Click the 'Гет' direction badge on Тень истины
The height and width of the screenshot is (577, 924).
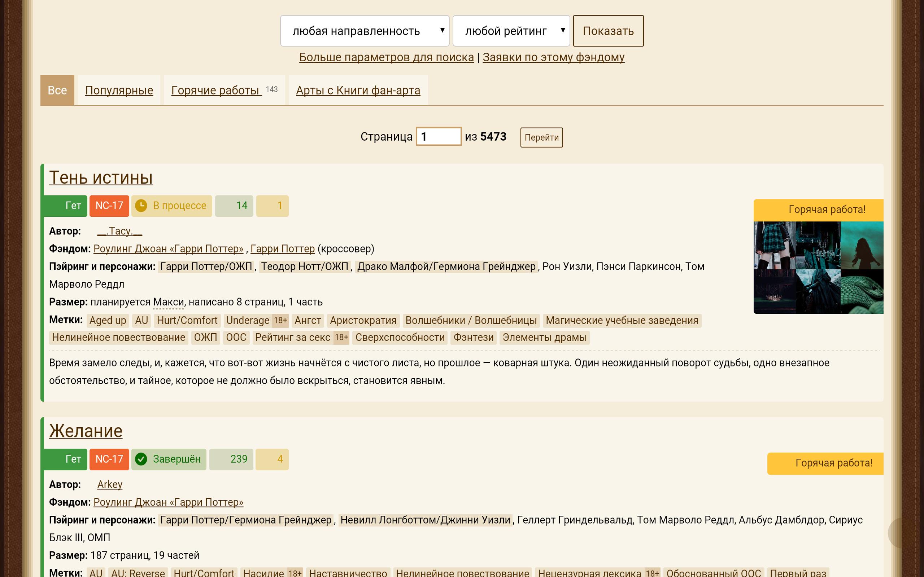pos(72,206)
